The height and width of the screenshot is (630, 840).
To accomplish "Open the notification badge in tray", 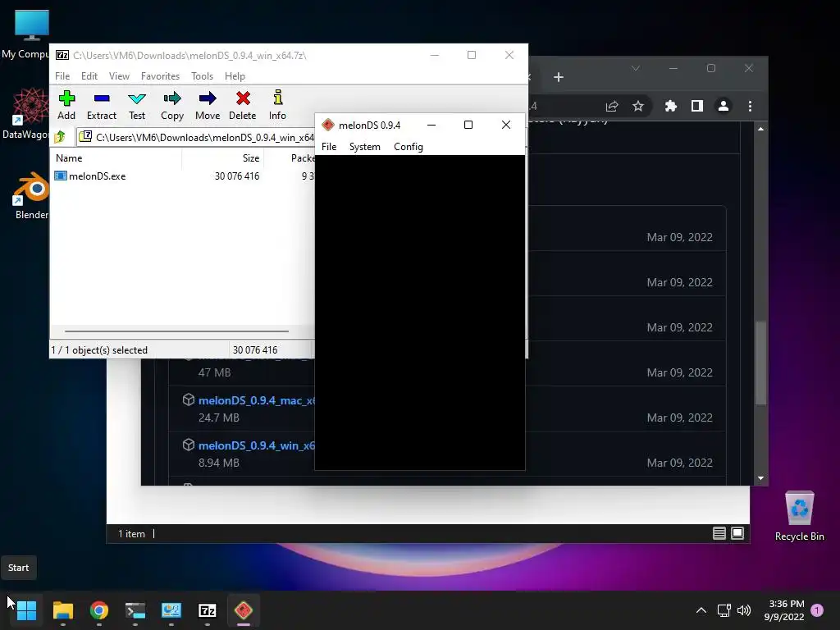I will pyautogui.click(x=817, y=610).
